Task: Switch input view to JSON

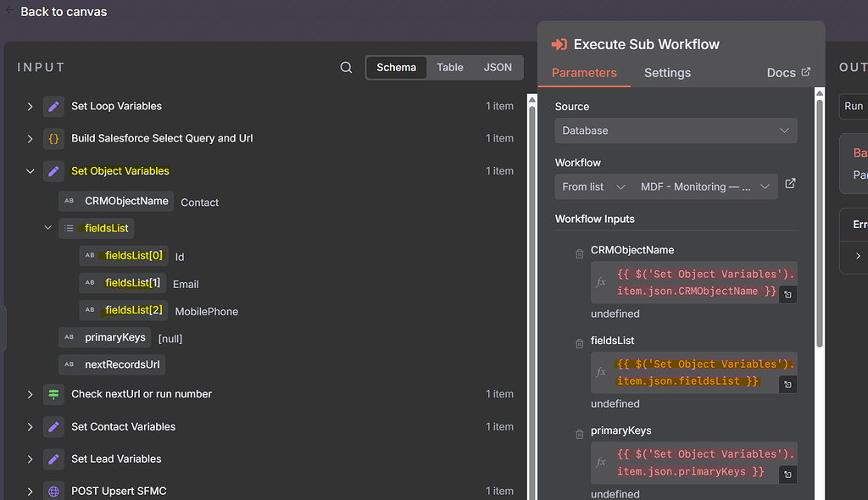Action: pyautogui.click(x=498, y=68)
